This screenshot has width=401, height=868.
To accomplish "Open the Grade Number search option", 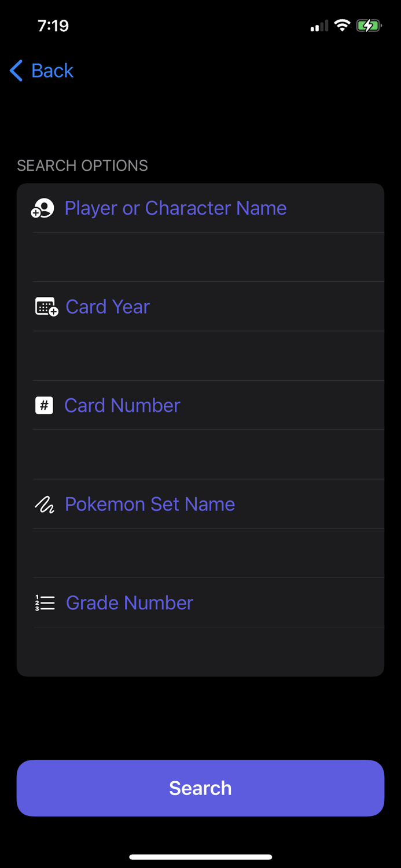I will (x=130, y=602).
